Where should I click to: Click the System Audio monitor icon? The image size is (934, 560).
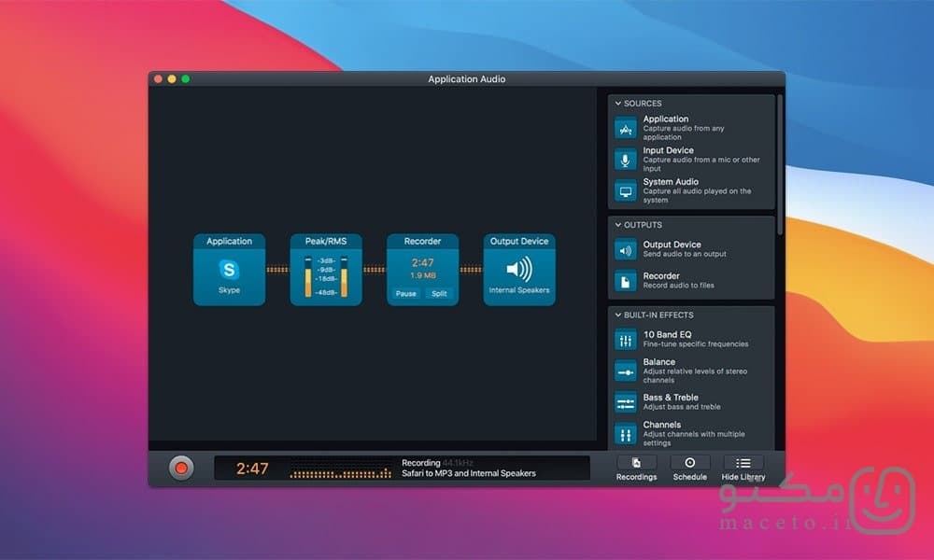click(626, 191)
